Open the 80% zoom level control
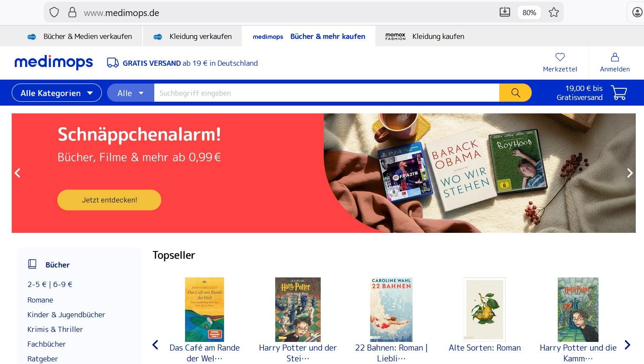Image resolution: width=644 pixels, height=364 pixels. click(x=529, y=13)
